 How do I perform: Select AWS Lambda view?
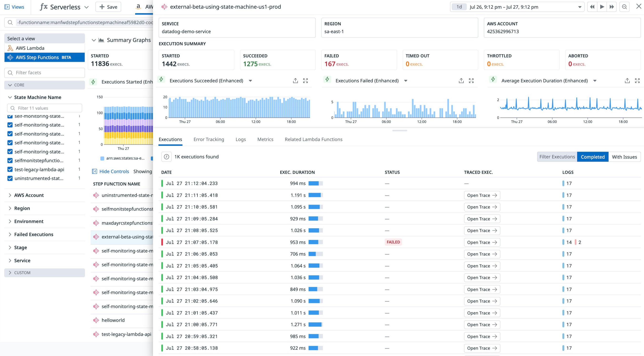(30, 48)
